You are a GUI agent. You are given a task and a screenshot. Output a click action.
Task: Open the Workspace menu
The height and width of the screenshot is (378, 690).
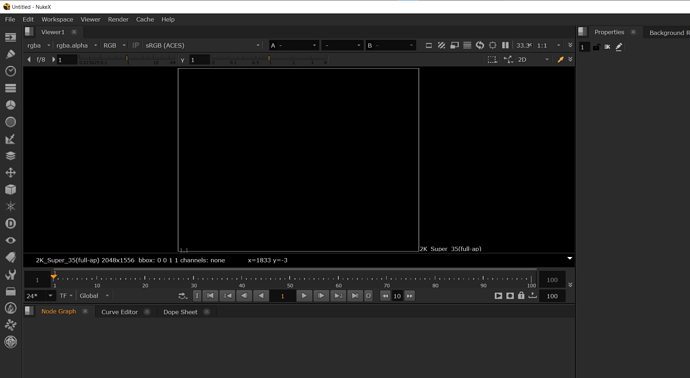(x=57, y=19)
